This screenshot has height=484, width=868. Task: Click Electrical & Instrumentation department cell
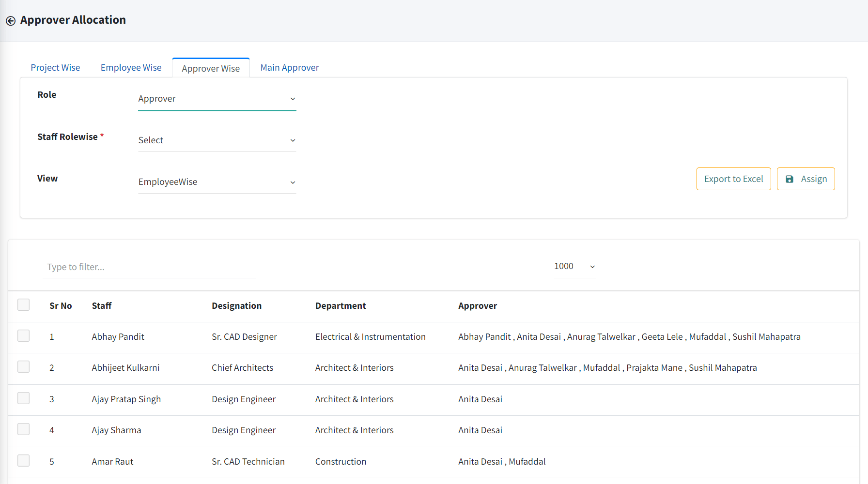371,337
